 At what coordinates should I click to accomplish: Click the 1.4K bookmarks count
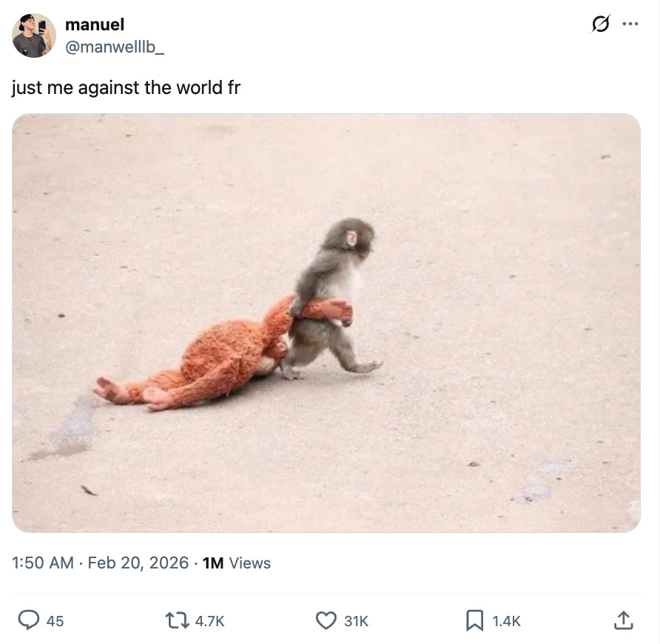click(506, 621)
